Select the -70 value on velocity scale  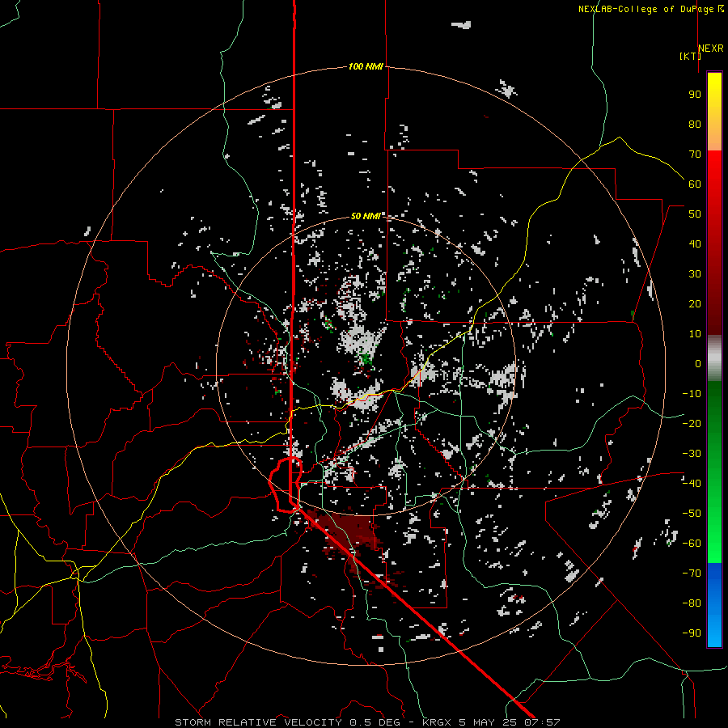pyautogui.click(x=692, y=574)
